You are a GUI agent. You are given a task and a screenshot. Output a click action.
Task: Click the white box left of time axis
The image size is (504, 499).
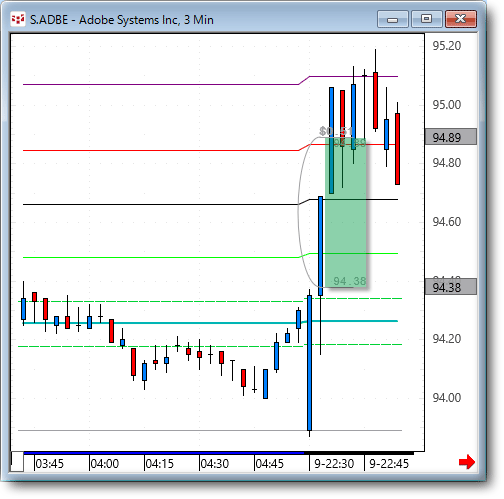pyautogui.click(x=17, y=461)
